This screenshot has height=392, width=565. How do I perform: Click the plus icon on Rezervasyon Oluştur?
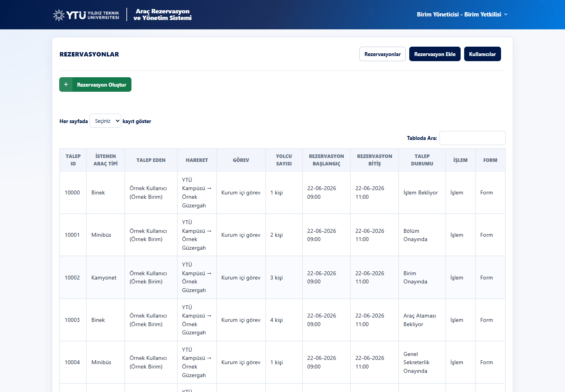pyautogui.click(x=66, y=85)
